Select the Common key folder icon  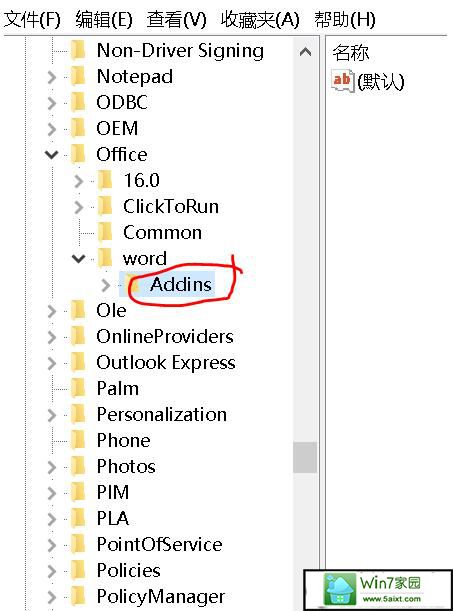point(105,233)
